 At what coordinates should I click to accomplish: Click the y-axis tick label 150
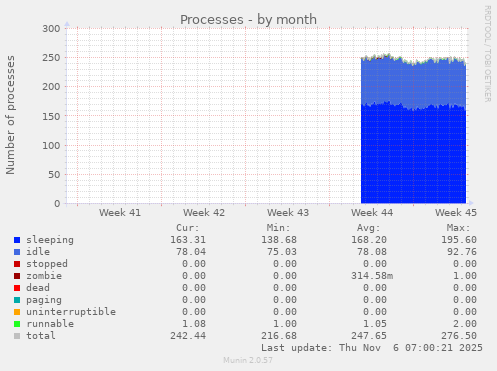pyautogui.click(x=51, y=116)
